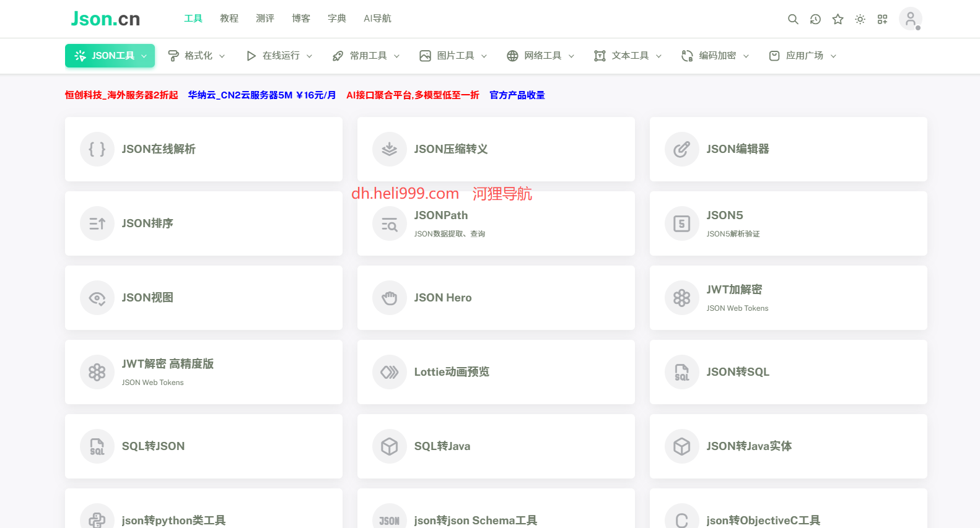Open the JSON转SQL tool title
Viewport: 980px width, 528px height.
coord(738,372)
